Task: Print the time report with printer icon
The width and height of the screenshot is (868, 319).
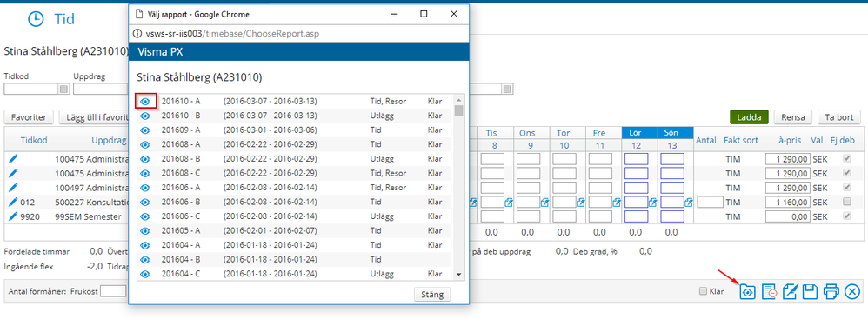Action: click(x=831, y=291)
